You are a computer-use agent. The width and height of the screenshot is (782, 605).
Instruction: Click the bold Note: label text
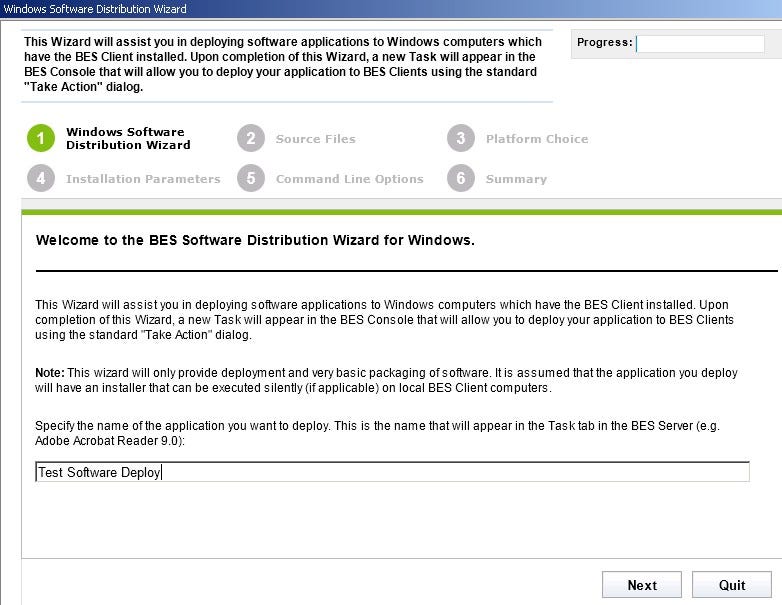click(x=50, y=373)
